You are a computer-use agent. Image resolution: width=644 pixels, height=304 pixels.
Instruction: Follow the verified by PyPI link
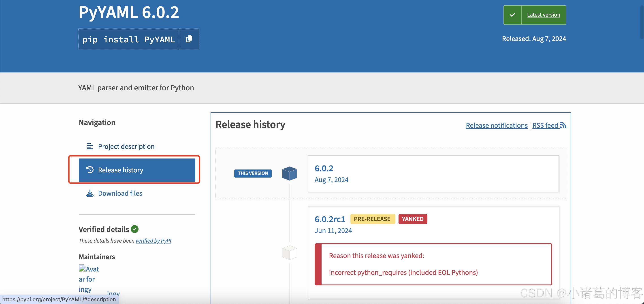[x=153, y=240]
